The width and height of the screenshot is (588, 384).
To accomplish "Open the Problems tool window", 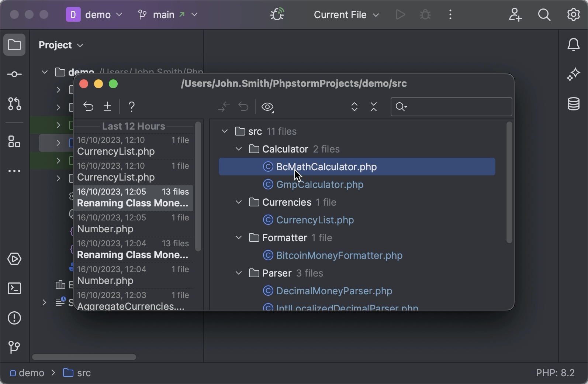I will pos(14,318).
